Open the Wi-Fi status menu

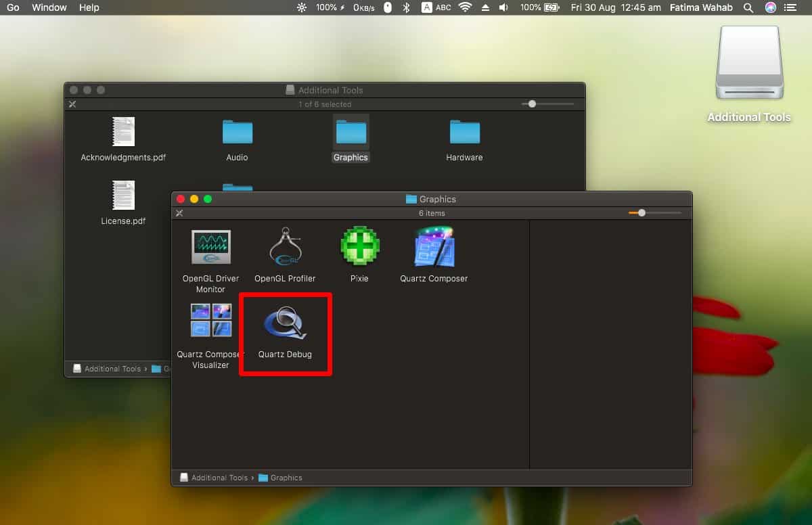pos(465,7)
